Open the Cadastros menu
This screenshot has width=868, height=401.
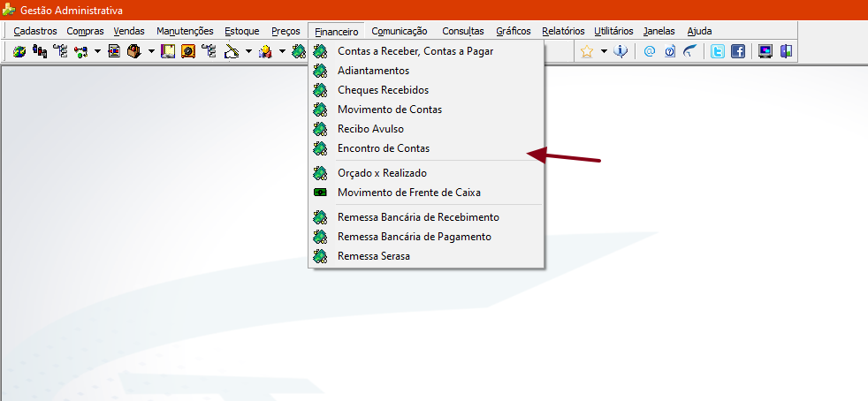coord(35,31)
